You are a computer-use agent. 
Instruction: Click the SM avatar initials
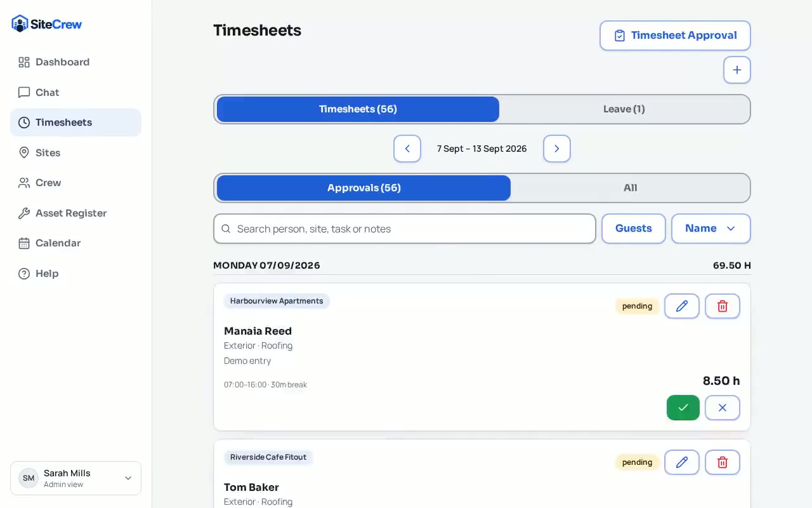coord(29,478)
